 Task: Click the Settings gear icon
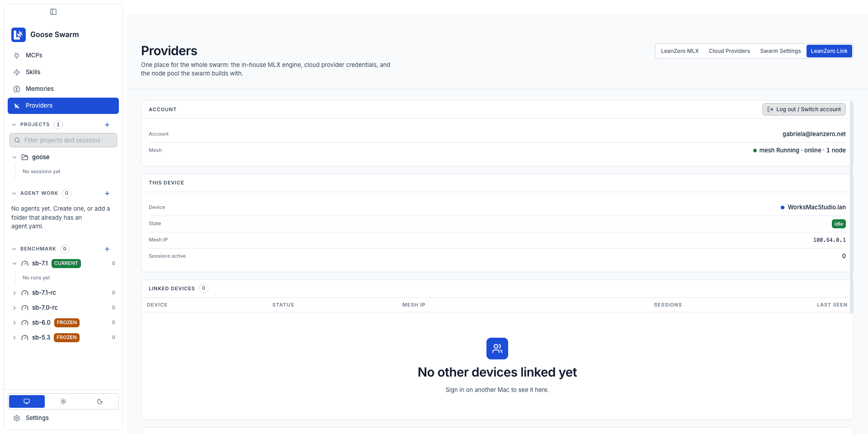(17, 418)
